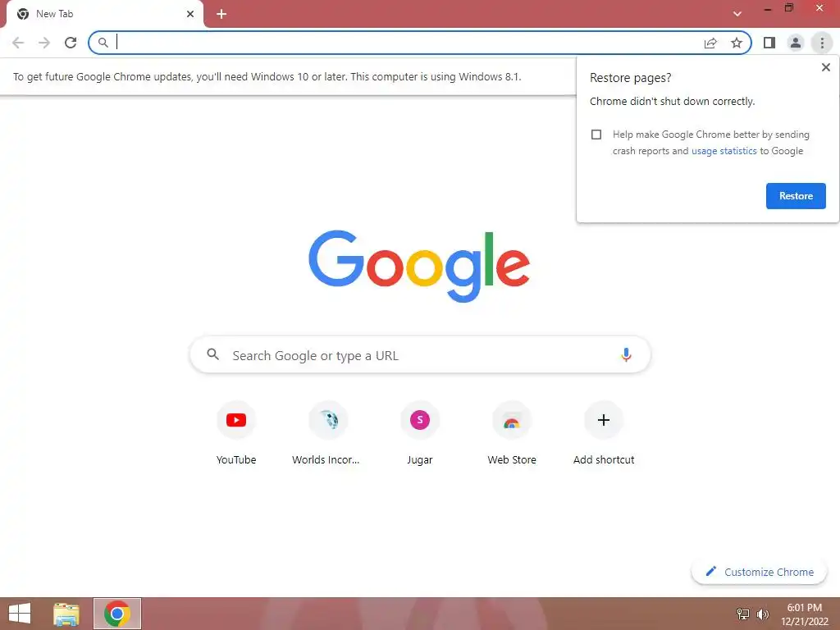Start voice search with microphone icon

[x=626, y=354]
